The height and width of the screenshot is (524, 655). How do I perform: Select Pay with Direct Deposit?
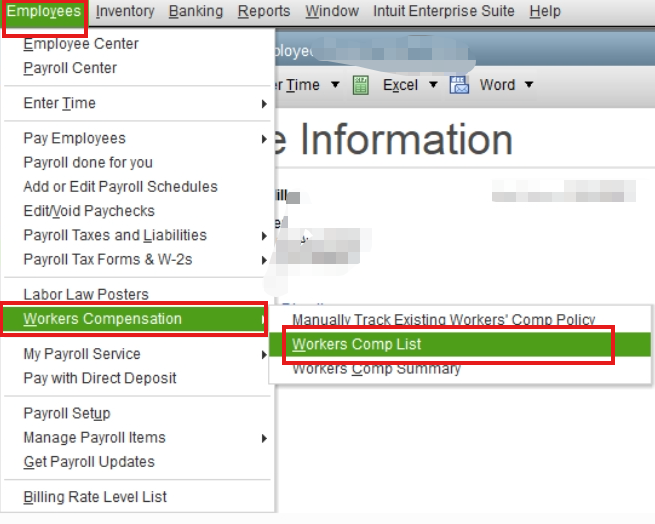[x=138, y=378]
